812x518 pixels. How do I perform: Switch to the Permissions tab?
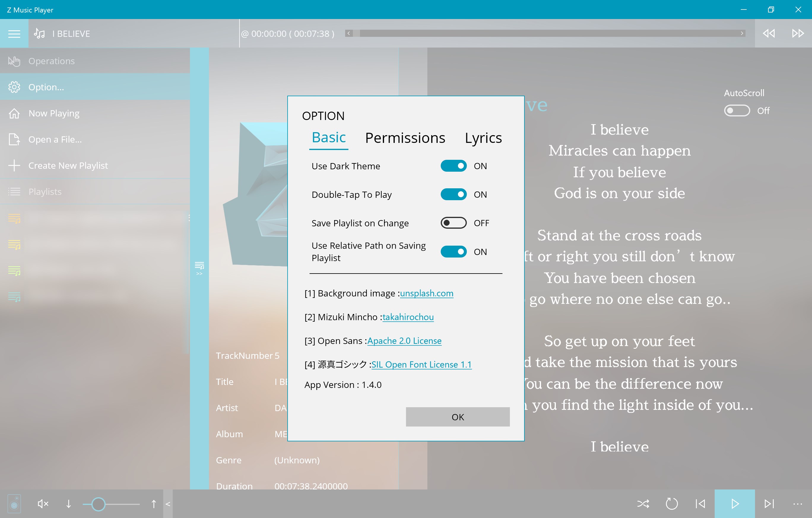pyautogui.click(x=406, y=137)
